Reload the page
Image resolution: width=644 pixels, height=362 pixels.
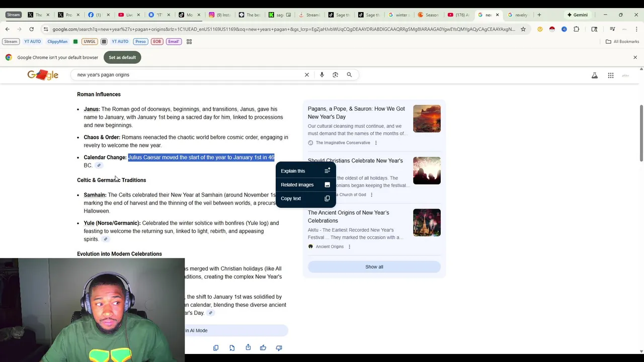31,29
